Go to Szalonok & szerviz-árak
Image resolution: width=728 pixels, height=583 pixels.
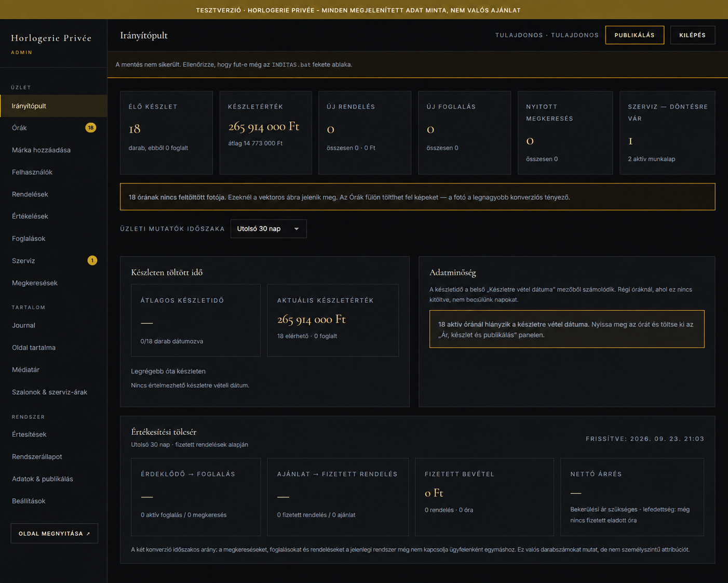pyautogui.click(x=53, y=392)
